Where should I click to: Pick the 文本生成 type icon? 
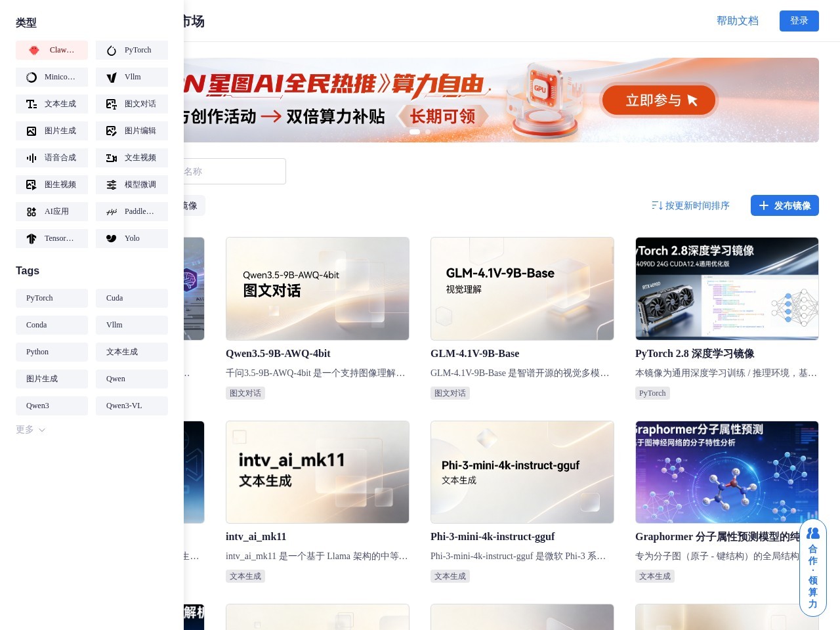pyautogui.click(x=31, y=104)
